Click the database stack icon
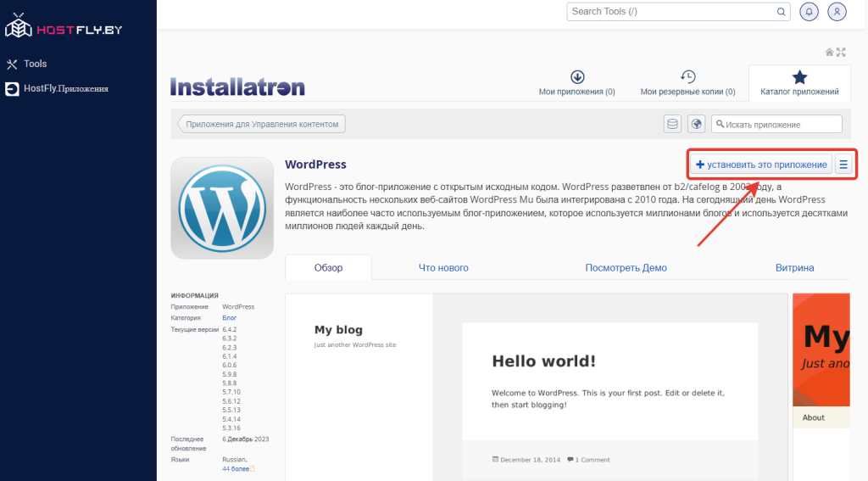 tap(672, 124)
